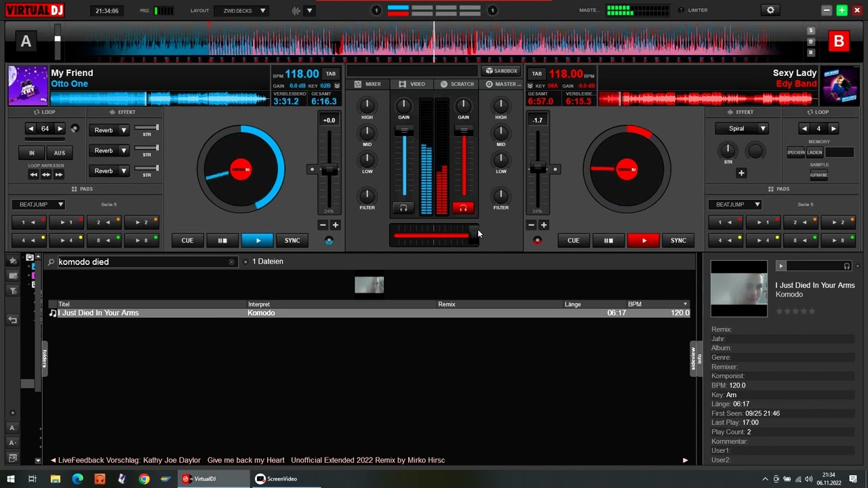868x488 pixels.
Task: Click deck B SPEICHERN memory button
Action: [796, 152]
